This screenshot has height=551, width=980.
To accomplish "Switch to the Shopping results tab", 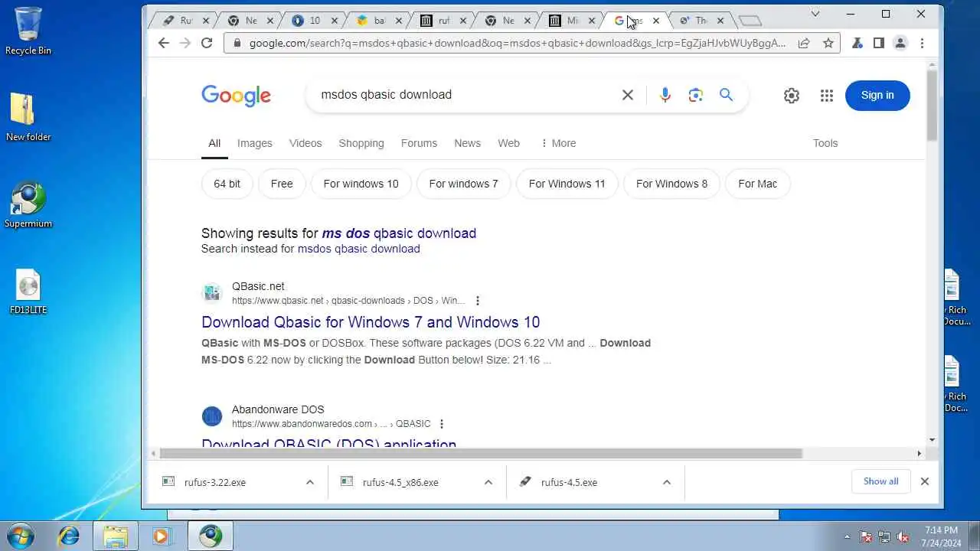I will coord(361,143).
